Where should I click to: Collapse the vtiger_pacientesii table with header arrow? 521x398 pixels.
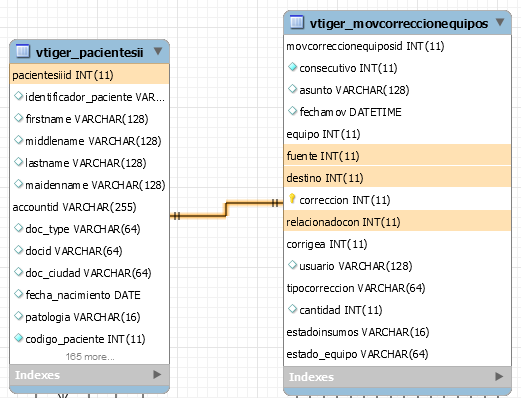pyautogui.click(x=158, y=51)
